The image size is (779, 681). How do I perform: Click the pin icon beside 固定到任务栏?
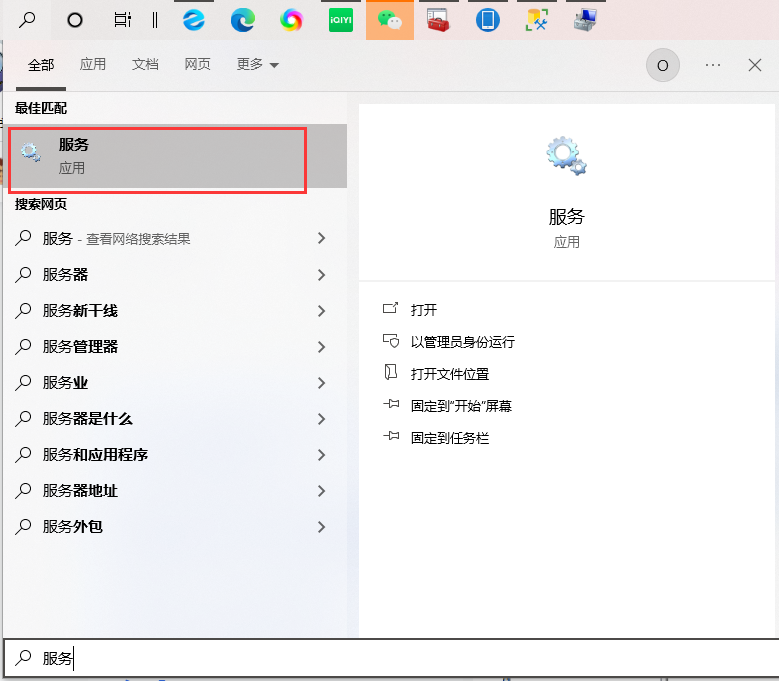tap(391, 436)
